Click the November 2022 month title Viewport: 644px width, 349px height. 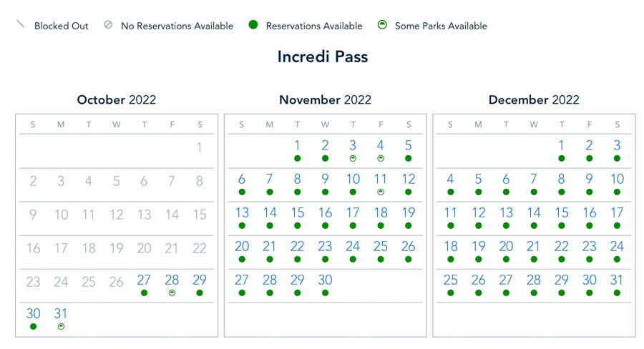325,100
